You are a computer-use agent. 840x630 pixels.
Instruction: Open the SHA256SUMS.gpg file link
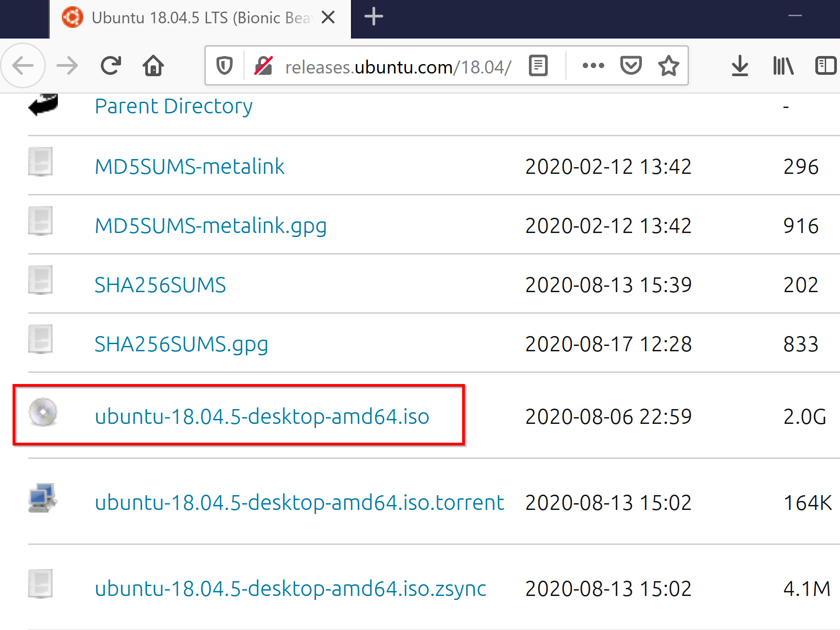point(181,344)
